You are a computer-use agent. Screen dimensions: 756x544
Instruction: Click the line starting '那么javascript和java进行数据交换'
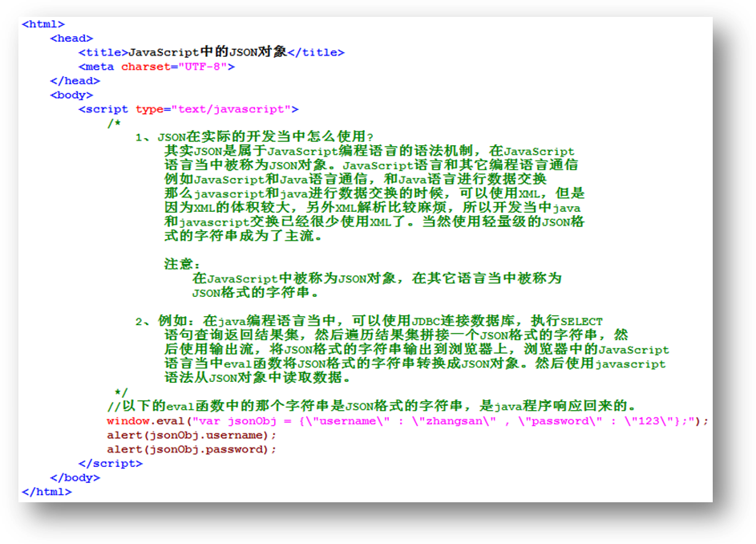[374, 193]
